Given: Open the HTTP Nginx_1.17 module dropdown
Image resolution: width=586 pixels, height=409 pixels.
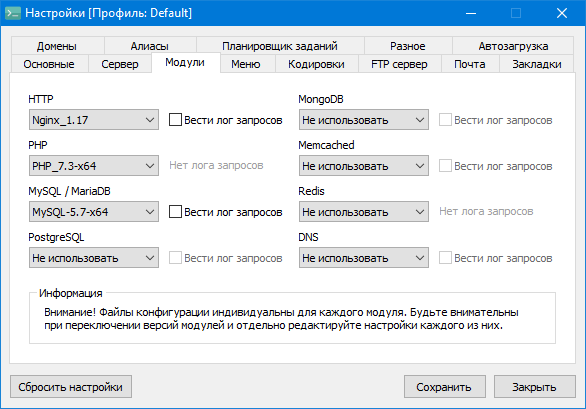Looking at the screenshot, I should coord(94,120).
